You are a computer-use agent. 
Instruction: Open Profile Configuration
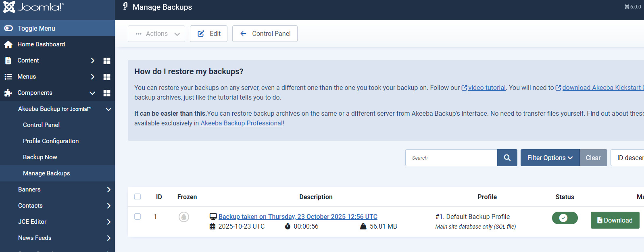(51, 141)
